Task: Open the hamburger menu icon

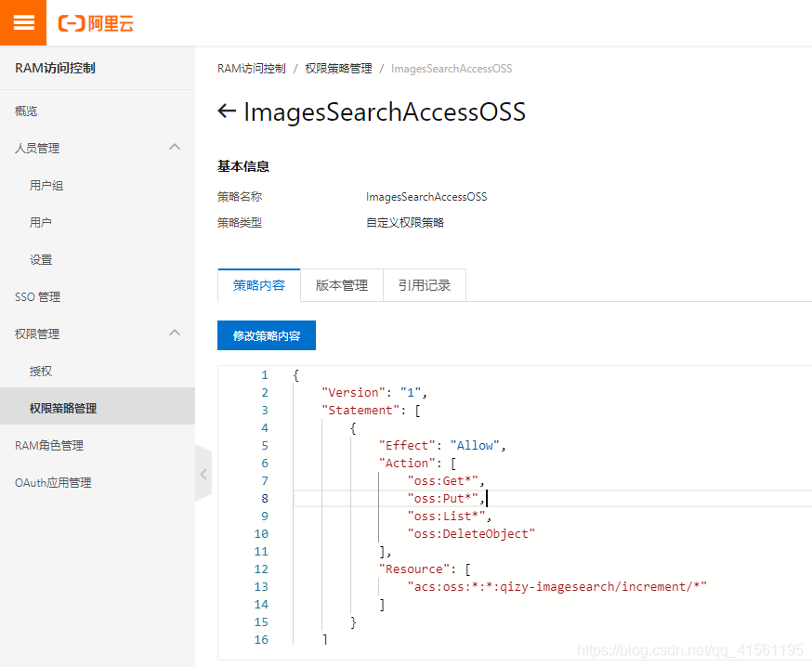Action: pos(23,23)
